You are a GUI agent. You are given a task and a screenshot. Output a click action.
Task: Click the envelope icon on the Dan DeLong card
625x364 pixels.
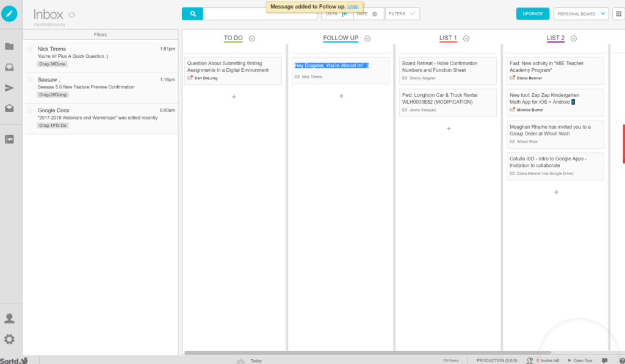(x=190, y=77)
